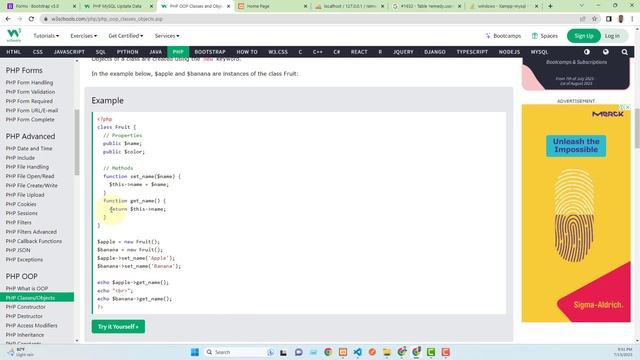The width and height of the screenshot is (640, 360).
Task: Switch to windows Xampp mysql tab
Action: click(503, 6)
